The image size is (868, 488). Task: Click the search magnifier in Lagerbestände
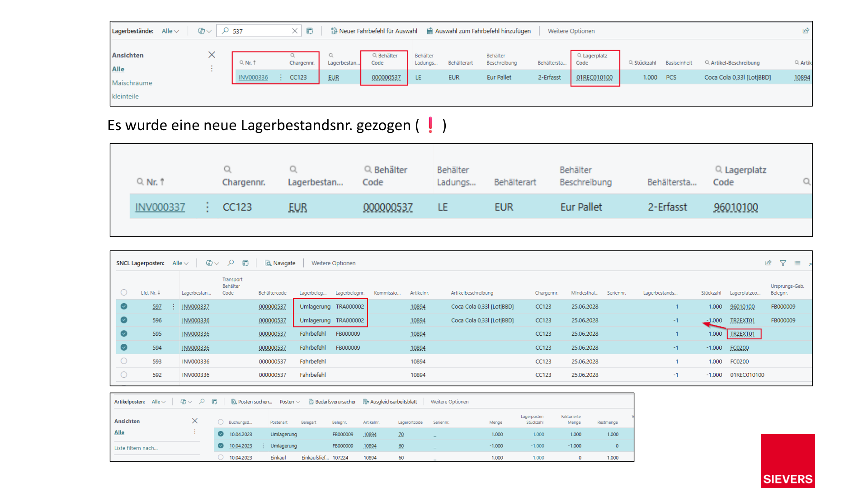click(225, 31)
